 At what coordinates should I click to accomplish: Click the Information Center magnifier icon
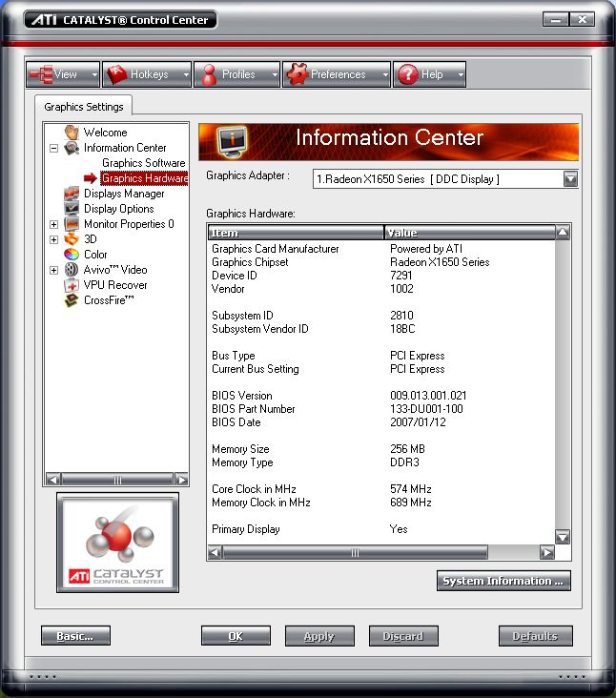pos(72,148)
